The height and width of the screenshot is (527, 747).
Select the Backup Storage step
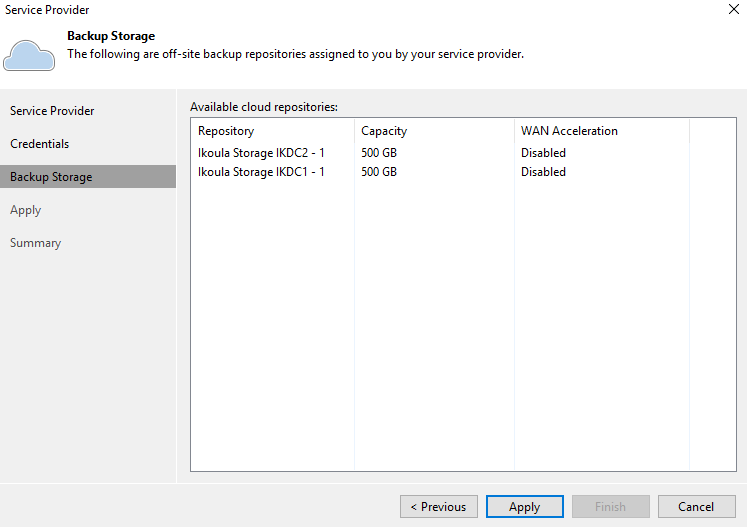pos(88,177)
